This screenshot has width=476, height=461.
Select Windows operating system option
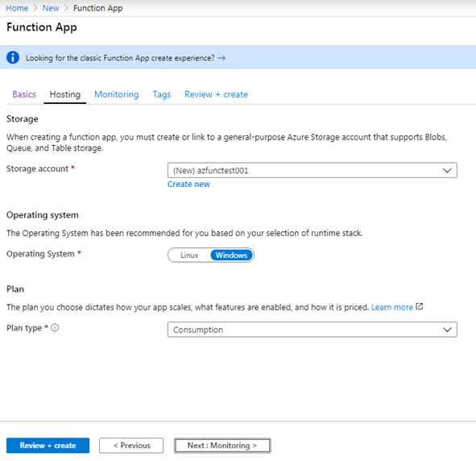pyautogui.click(x=231, y=255)
